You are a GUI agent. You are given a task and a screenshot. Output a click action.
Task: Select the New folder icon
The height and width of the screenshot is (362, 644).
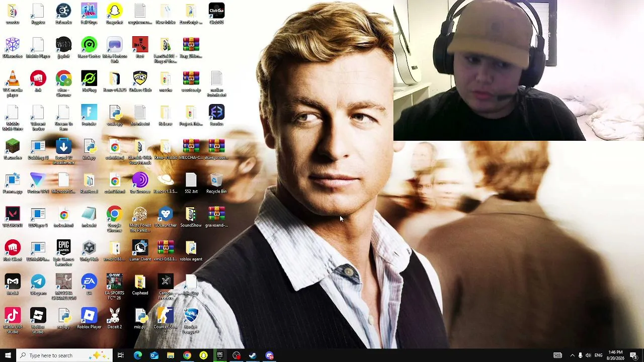[x=166, y=14]
